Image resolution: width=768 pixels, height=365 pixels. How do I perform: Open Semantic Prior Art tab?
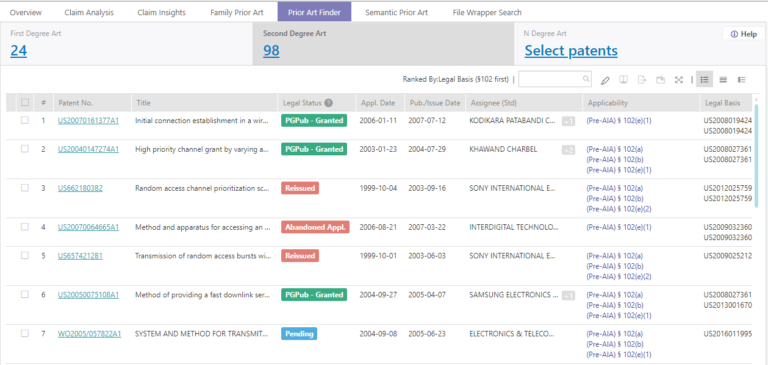tap(397, 12)
